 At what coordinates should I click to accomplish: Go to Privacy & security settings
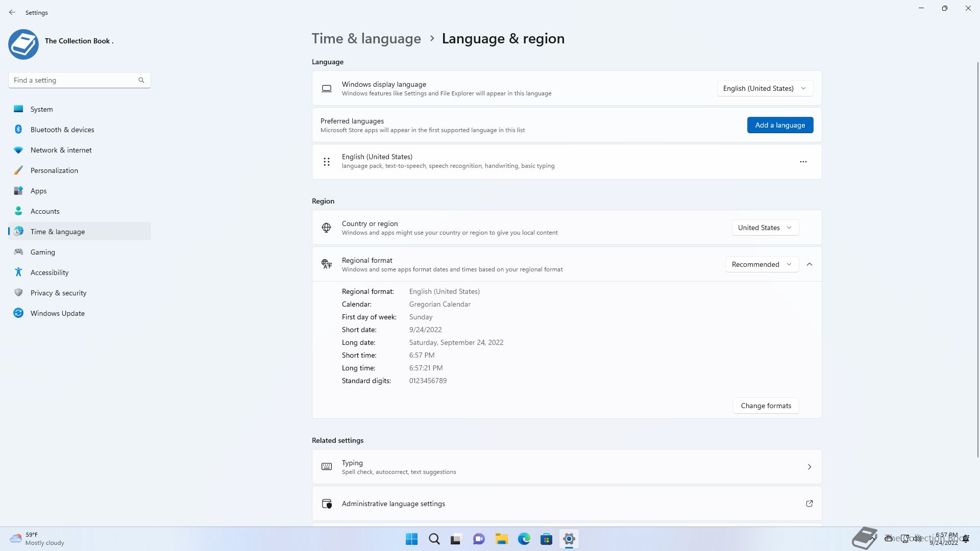(80, 293)
